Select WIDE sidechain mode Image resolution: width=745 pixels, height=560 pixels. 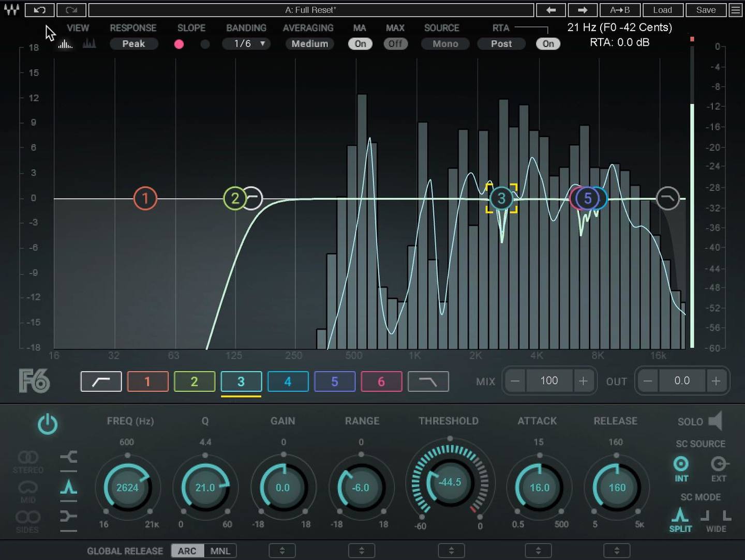click(x=717, y=520)
